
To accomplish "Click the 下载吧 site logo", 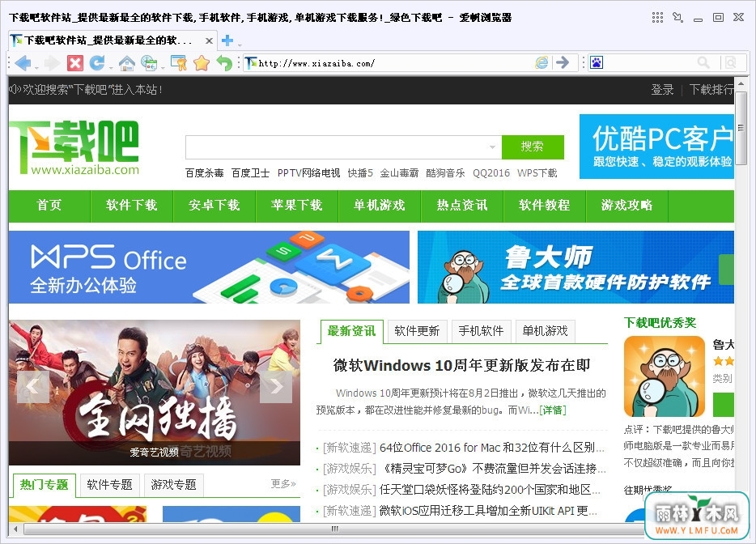I will [74, 147].
